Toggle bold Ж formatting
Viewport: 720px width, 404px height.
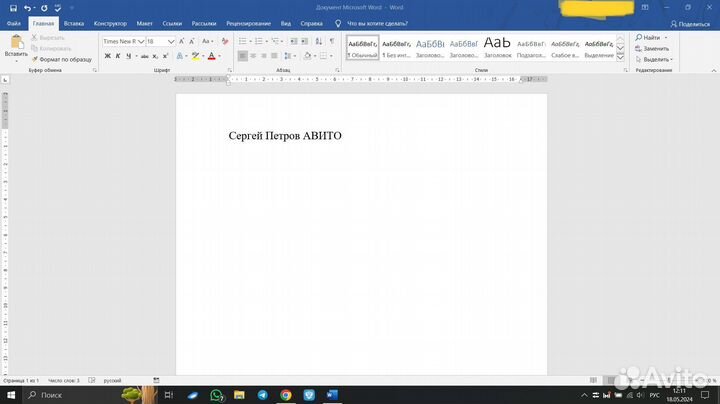107,56
